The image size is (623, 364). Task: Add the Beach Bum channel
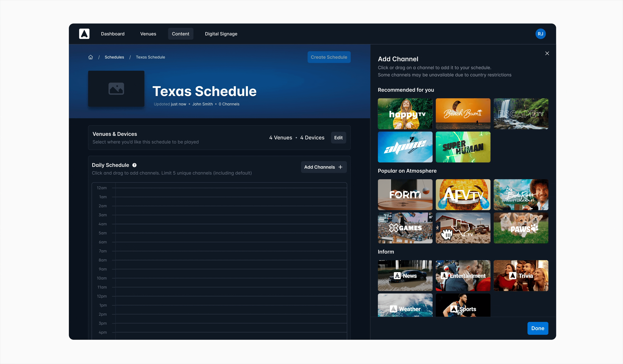tap(463, 114)
